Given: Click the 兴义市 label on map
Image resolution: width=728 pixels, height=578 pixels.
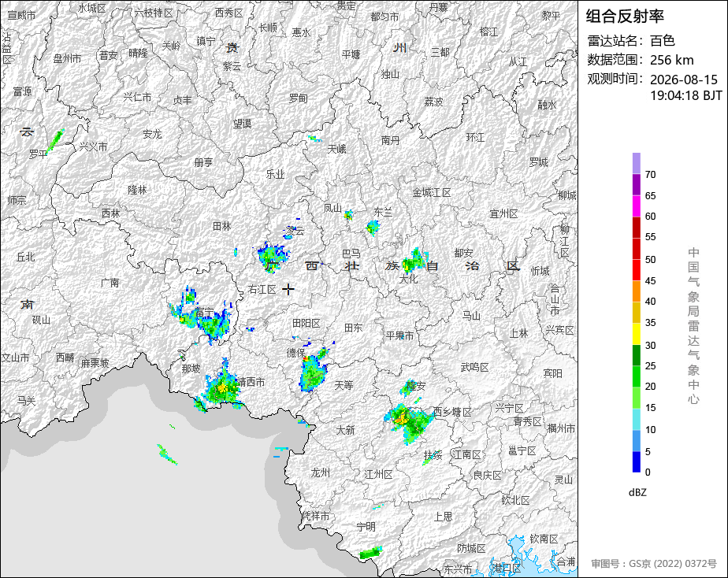Looking at the screenshot, I should tap(93, 146).
